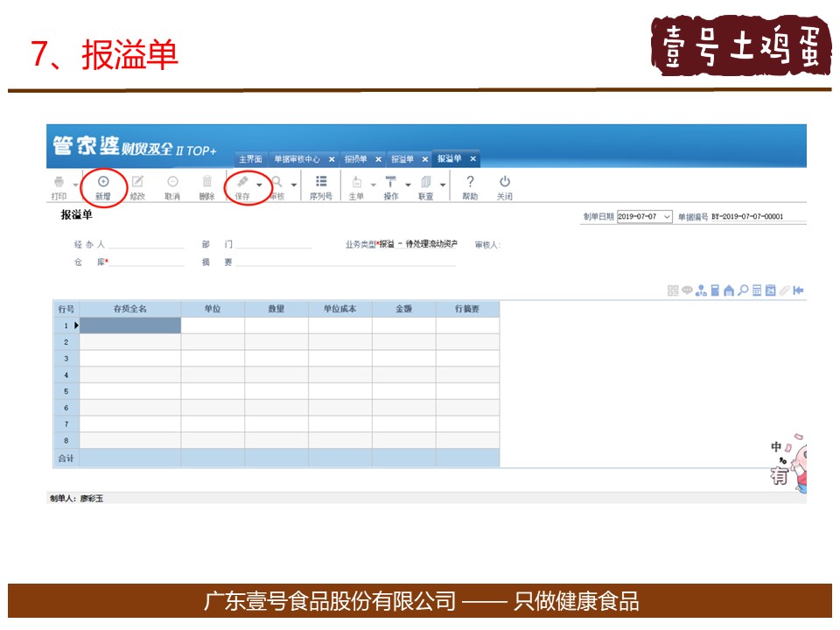The image size is (840, 630).
Task: Close the 报损单 tab
Action: 378,159
